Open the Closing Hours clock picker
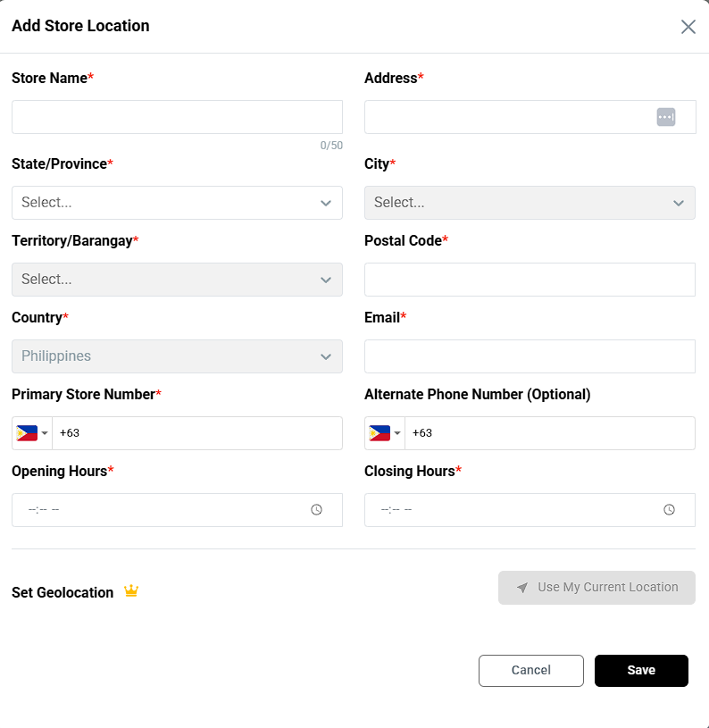This screenshot has height=728, width=709. click(669, 510)
